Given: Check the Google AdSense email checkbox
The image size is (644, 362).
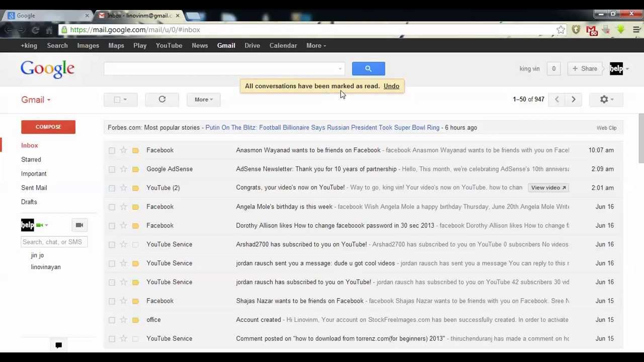Looking at the screenshot, I should [112, 169].
